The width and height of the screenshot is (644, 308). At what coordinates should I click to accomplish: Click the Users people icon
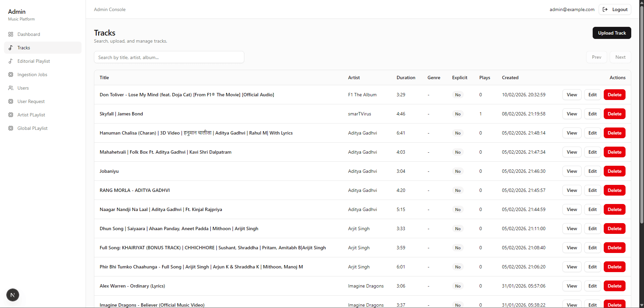pos(11,88)
